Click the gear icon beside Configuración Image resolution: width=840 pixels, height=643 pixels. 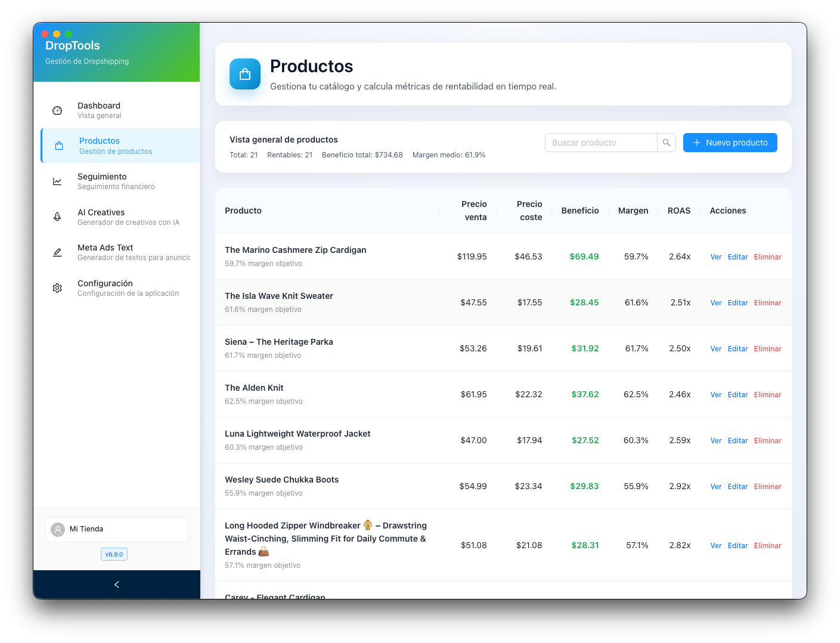[x=57, y=288]
